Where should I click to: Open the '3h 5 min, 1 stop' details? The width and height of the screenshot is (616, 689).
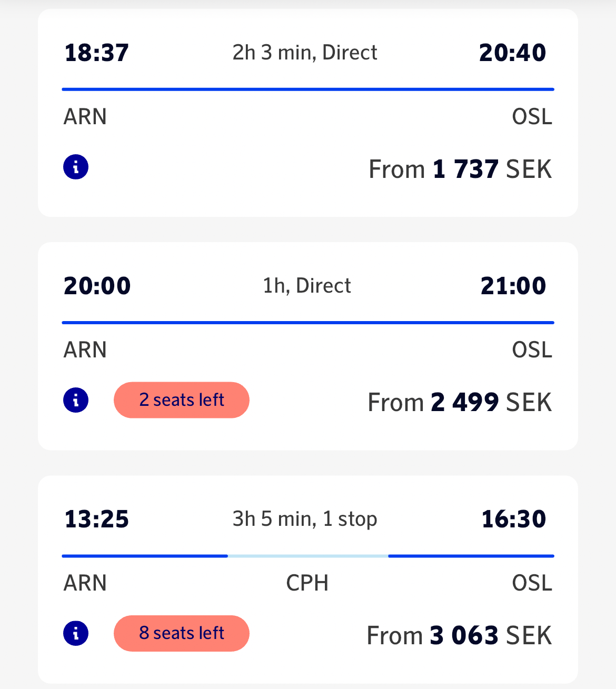(x=305, y=519)
